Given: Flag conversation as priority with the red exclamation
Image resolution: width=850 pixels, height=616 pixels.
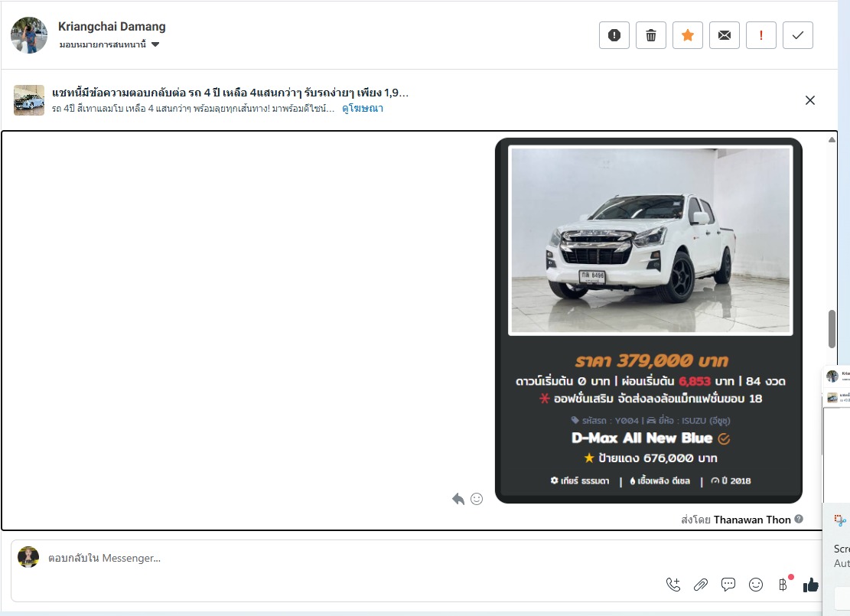Looking at the screenshot, I should pyautogui.click(x=761, y=35).
